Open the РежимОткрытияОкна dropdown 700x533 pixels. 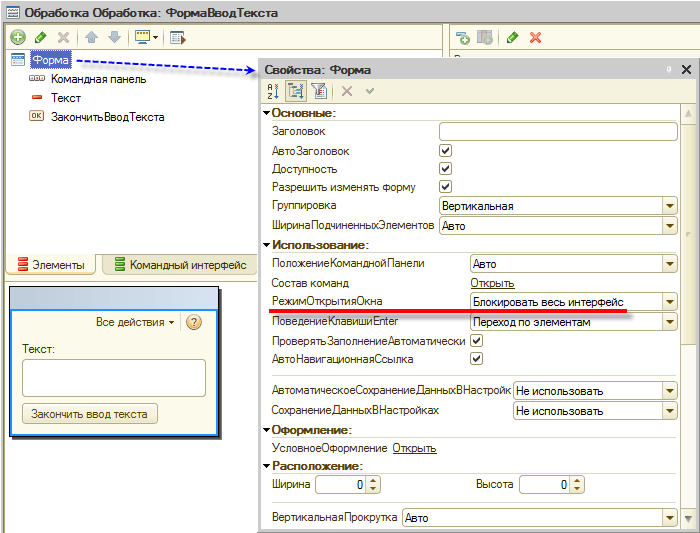(669, 302)
